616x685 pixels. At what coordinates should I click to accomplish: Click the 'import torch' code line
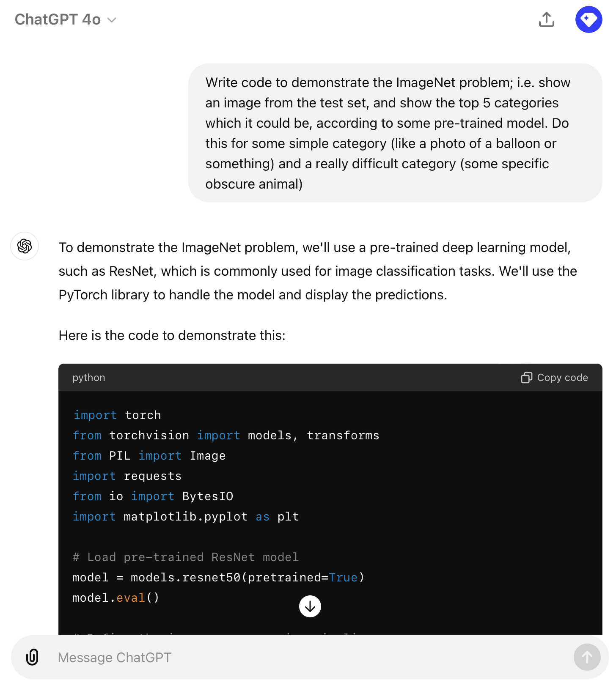[x=117, y=415]
